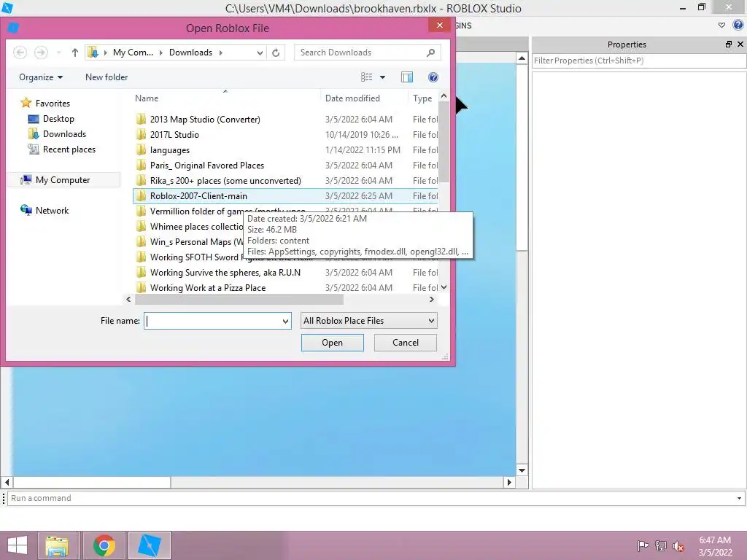Open the Windows Start button
Viewport: 747px width, 560px height.
pos(18,545)
